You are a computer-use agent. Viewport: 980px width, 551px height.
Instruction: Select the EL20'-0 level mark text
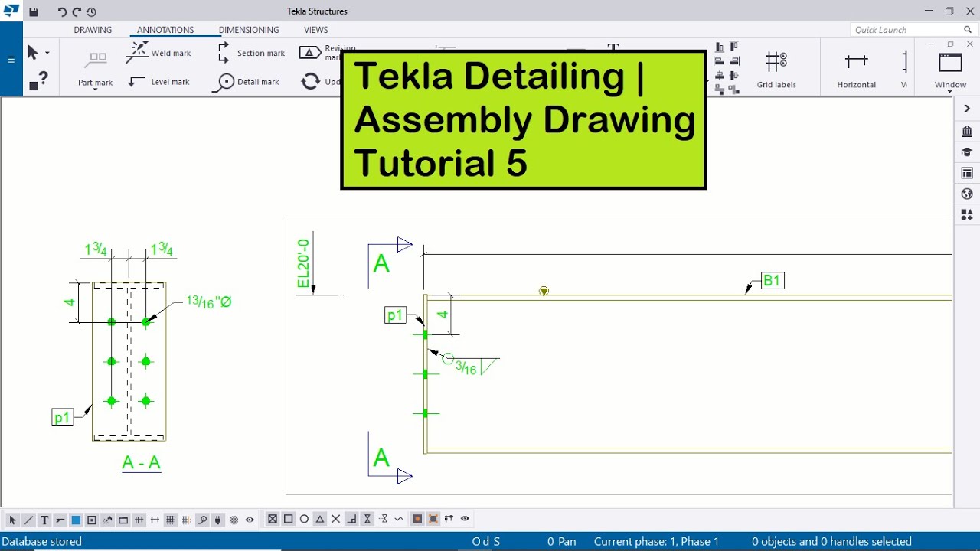(x=303, y=264)
